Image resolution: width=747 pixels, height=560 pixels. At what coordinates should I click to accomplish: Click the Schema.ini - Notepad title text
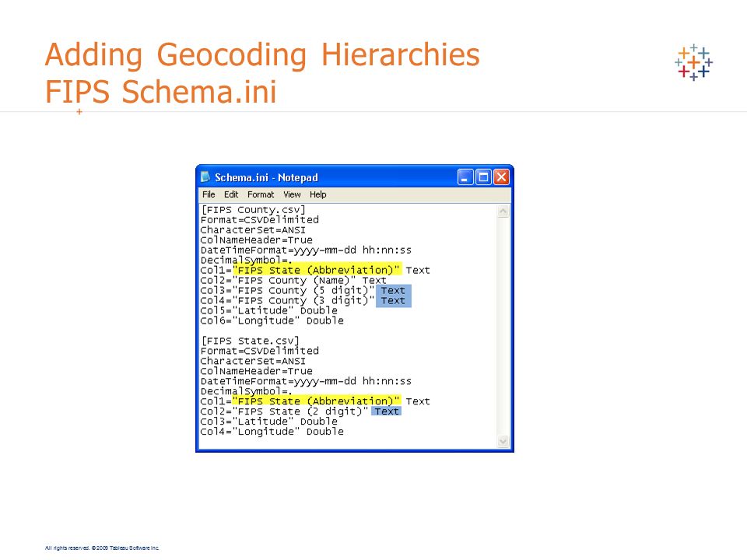(266, 177)
